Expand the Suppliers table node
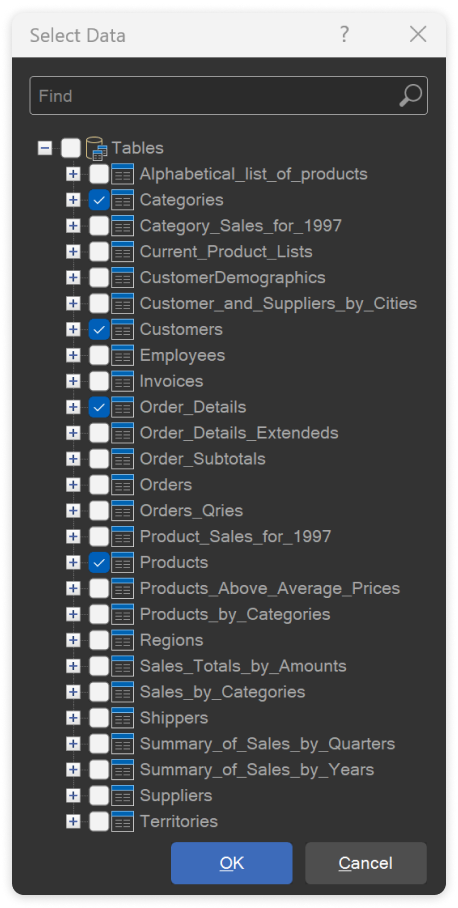 point(73,796)
